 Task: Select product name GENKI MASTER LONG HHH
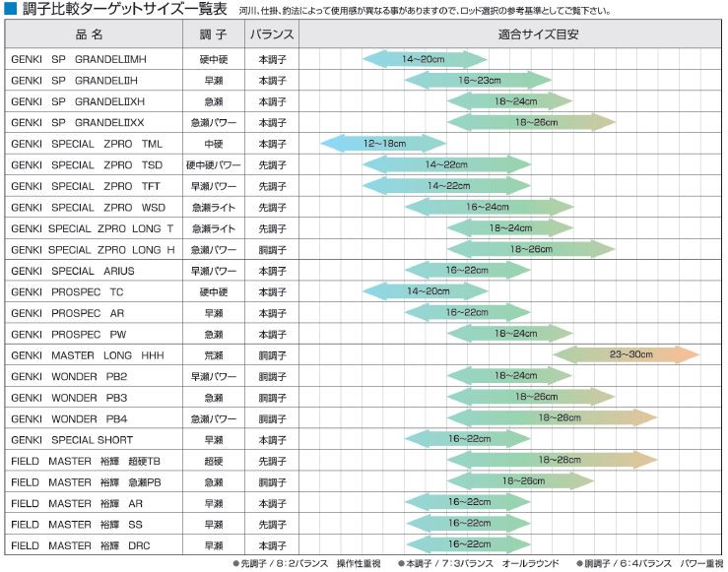[x=88, y=355]
